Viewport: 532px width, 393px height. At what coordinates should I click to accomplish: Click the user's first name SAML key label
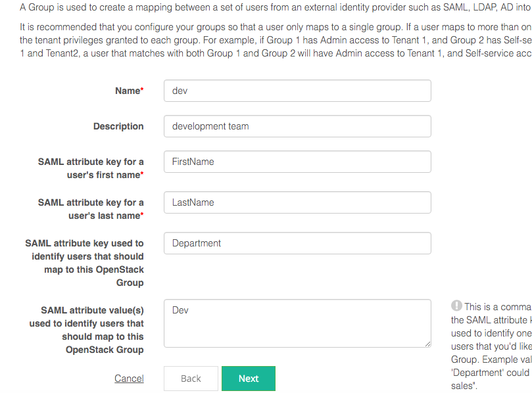point(91,168)
